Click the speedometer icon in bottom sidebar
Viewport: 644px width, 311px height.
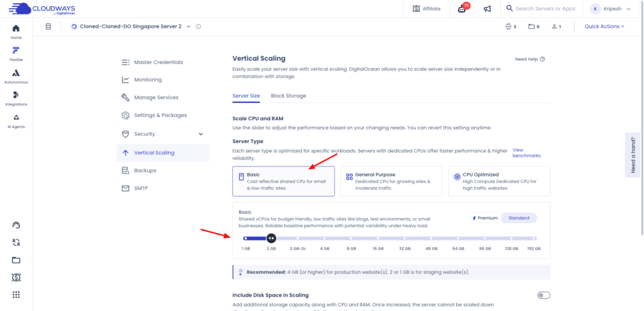point(16,225)
